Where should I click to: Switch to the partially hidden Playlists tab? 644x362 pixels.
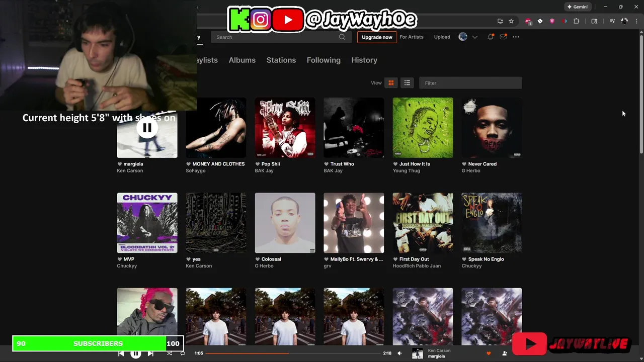[207, 60]
